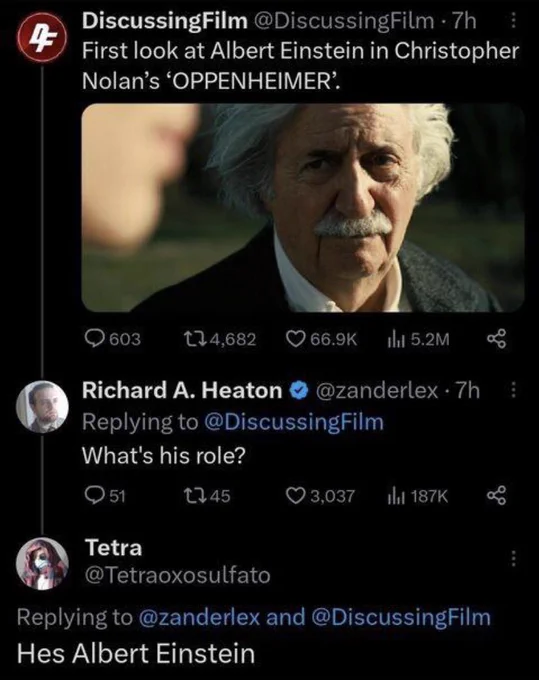
Task: Retweet the DiscussingFilm tweet with 4,682 retweets
Action: (x=190, y=339)
